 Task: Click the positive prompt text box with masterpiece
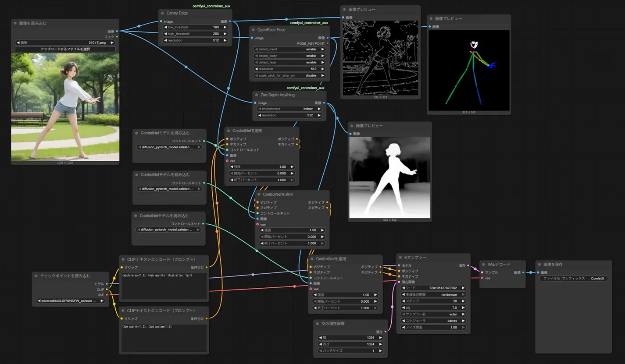coord(164,285)
